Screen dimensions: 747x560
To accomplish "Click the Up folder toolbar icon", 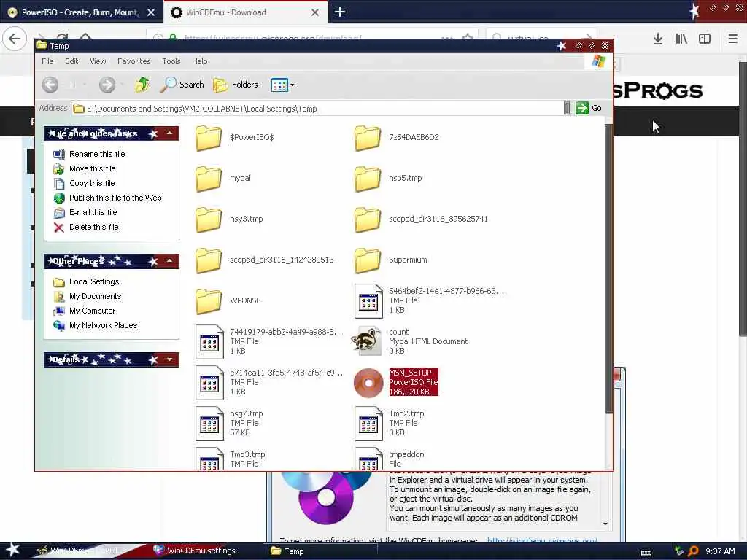I will 142,85.
